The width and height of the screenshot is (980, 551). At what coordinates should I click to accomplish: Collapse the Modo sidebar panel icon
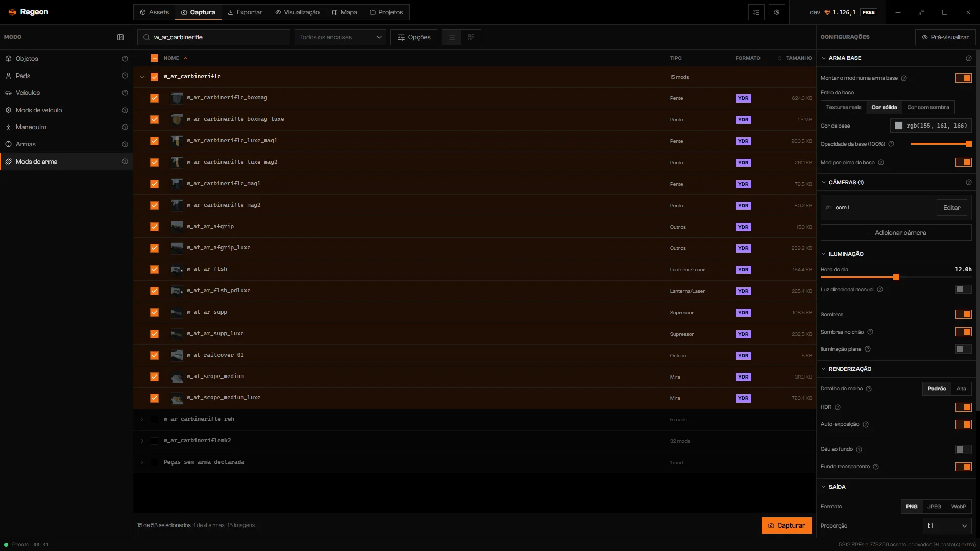120,37
